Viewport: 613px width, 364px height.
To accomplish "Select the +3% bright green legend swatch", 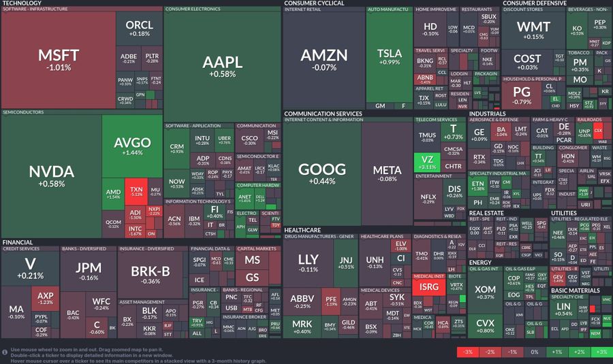I will (x=601, y=352).
